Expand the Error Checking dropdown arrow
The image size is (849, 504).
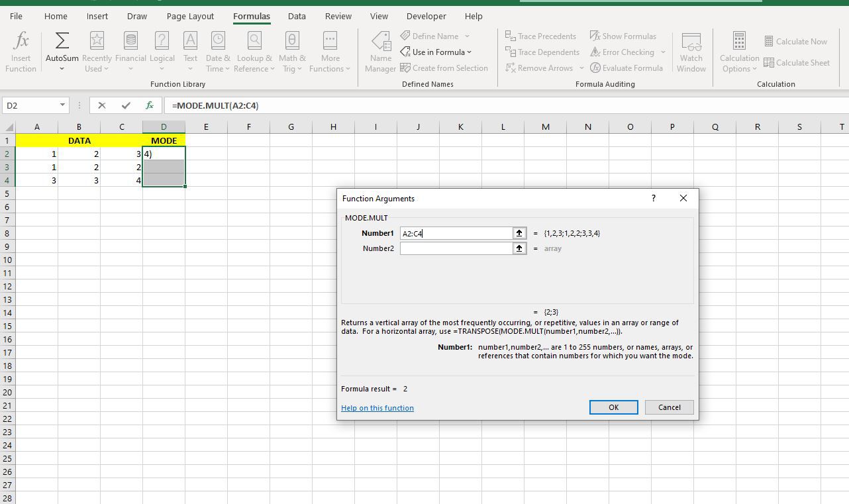point(662,52)
